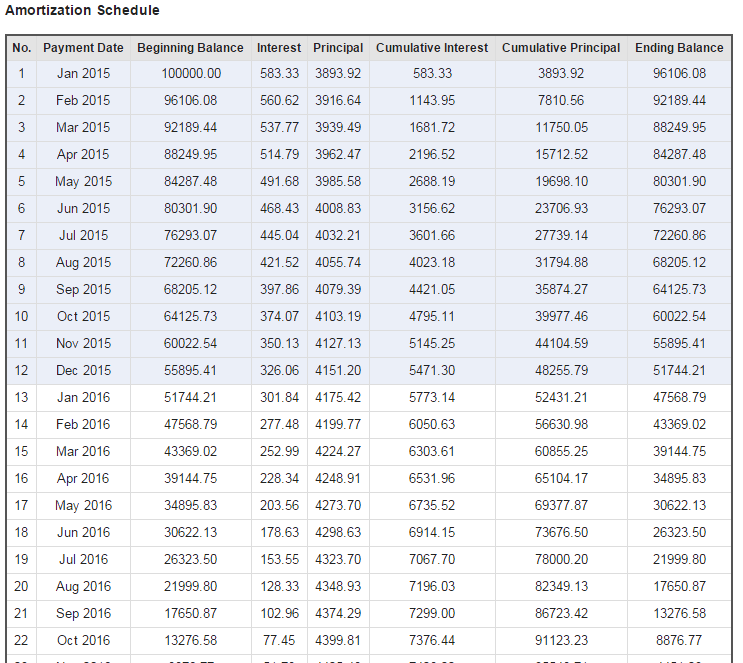Click cumulative interest 6735.52
This screenshot has height=663, width=743.
click(x=432, y=506)
